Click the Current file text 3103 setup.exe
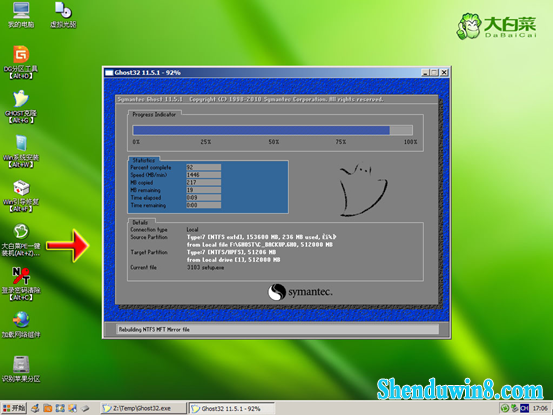Viewport: 553px width, 415px height. click(x=205, y=268)
